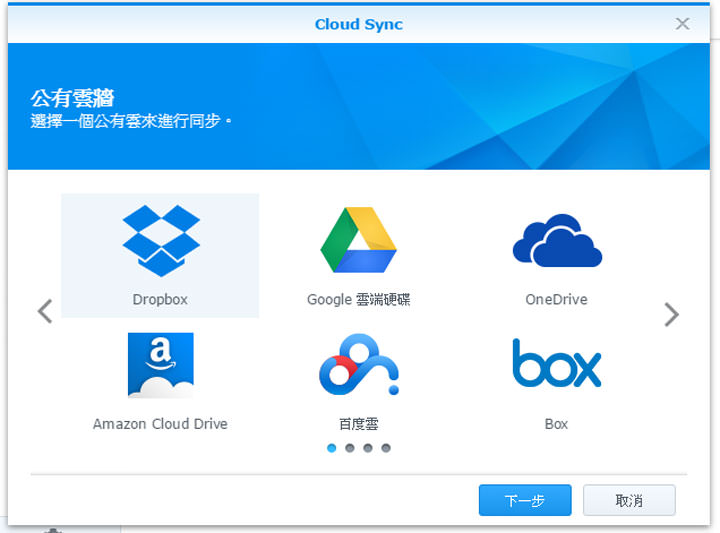Jump to third page pagination dot
720x533 pixels.
(x=368, y=448)
